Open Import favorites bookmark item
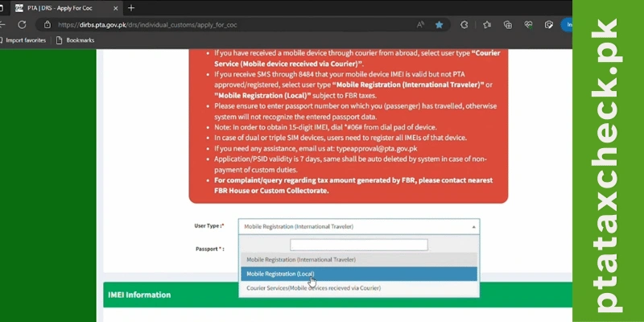 pos(23,40)
